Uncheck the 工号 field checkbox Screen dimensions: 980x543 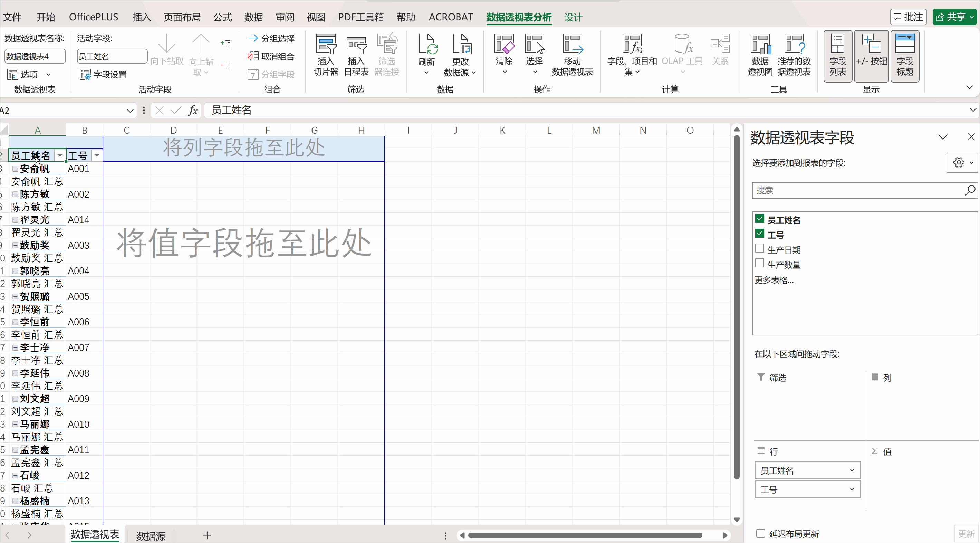(759, 234)
